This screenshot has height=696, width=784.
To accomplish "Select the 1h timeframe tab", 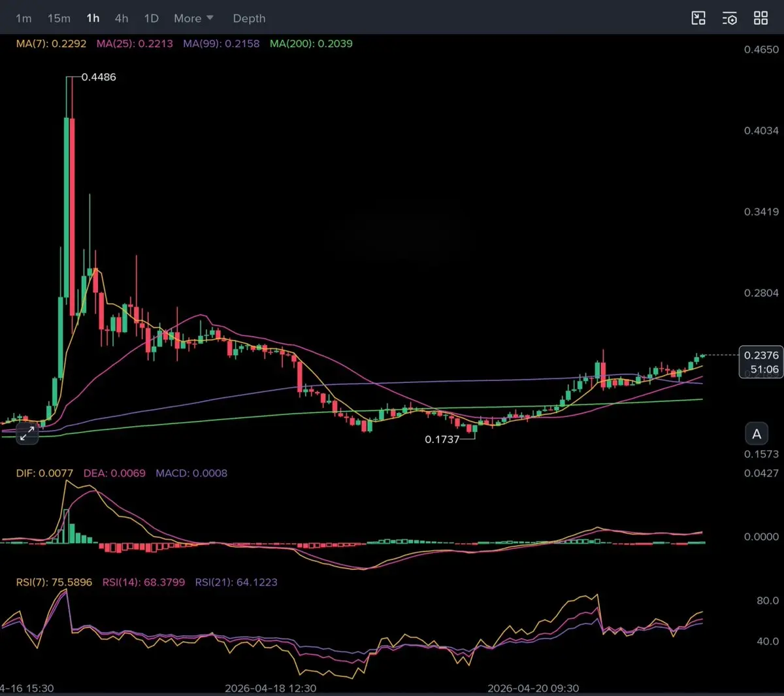I will point(93,18).
